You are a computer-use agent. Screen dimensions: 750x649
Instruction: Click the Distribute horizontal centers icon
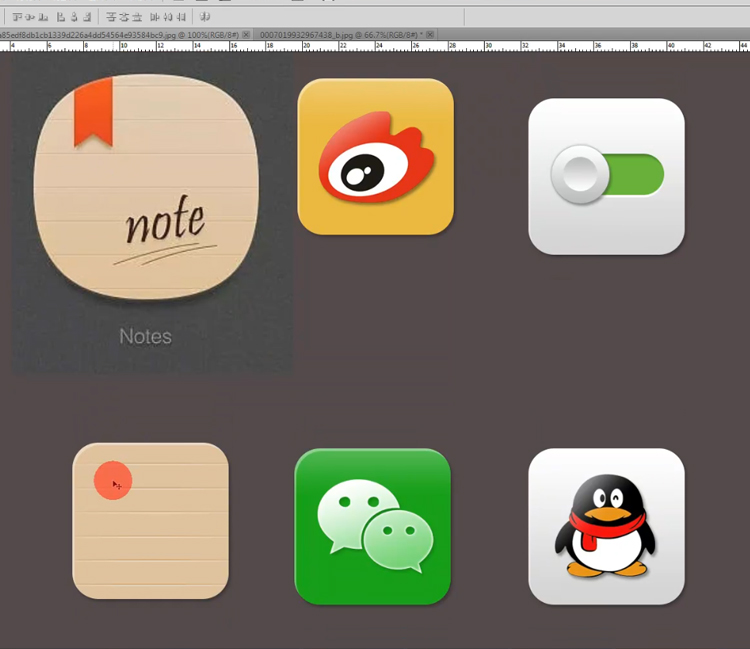tap(167, 17)
